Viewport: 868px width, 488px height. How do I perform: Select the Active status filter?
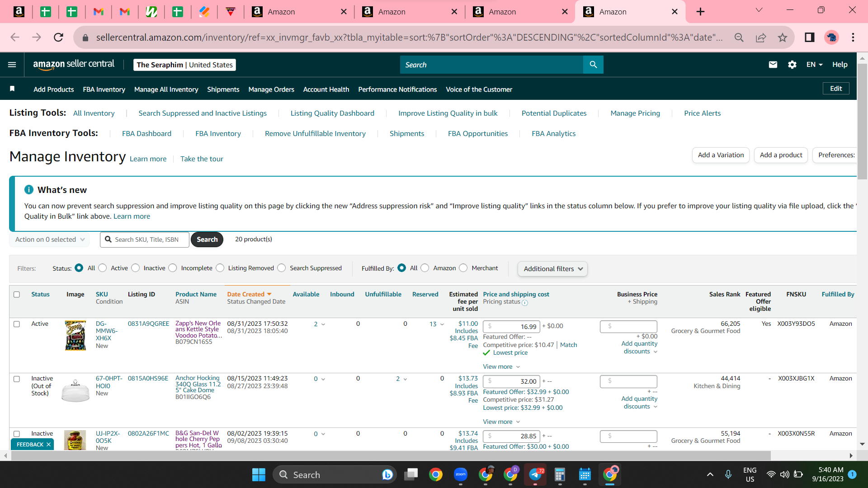103,268
